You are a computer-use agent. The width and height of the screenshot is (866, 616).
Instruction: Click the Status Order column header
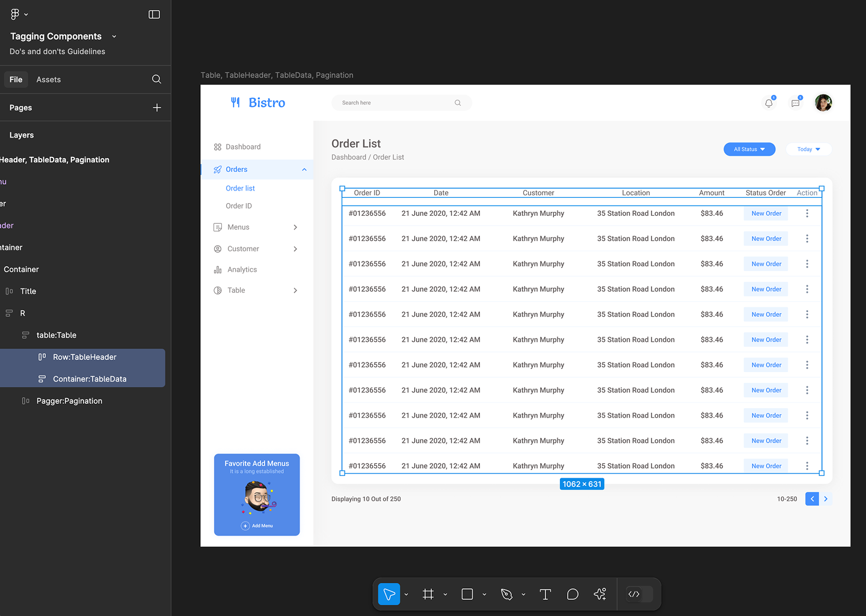(766, 193)
